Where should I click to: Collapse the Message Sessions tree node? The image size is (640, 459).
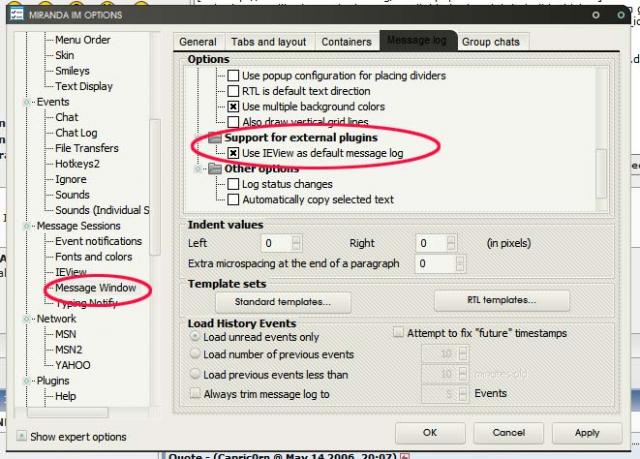click(x=27, y=226)
